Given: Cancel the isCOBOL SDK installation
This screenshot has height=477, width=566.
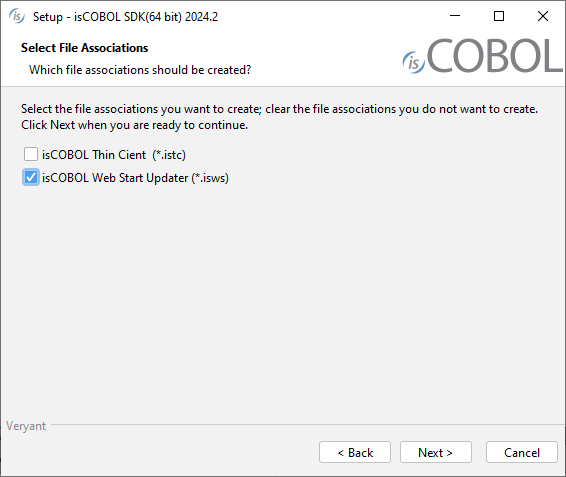Looking at the screenshot, I should coord(522,452).
